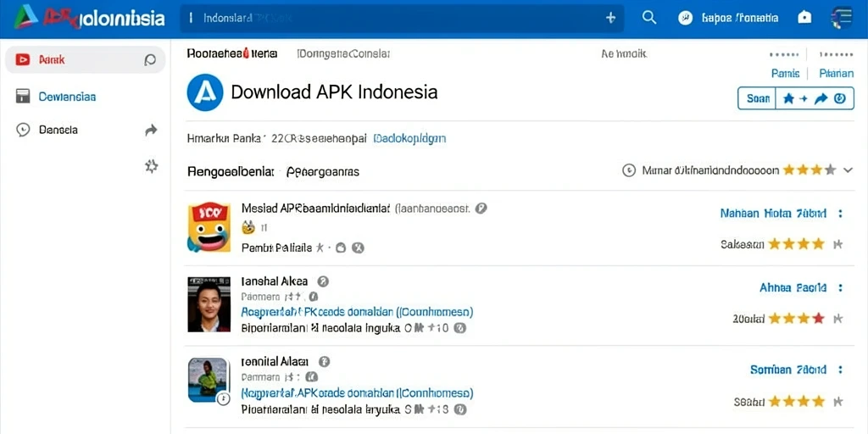Click the Nahaan Hiolan link
Image resolution: width=868 pixels, height=434 pixels.
[773, 213]
